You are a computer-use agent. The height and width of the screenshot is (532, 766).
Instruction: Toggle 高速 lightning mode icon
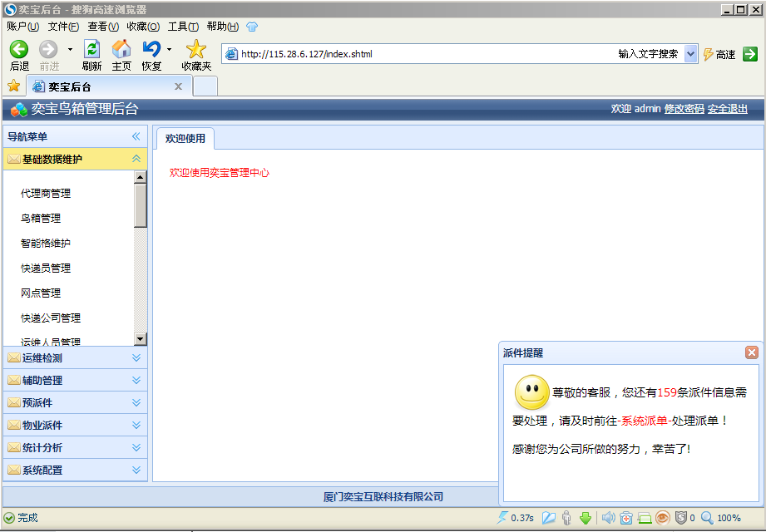point(708,54)
